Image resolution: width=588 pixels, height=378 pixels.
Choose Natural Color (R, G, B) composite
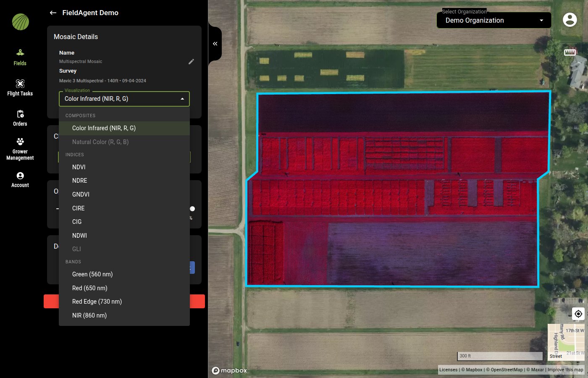click(124, 142)
